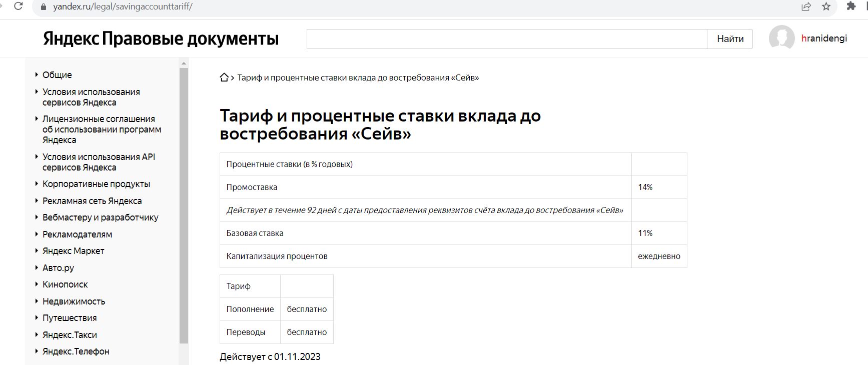The height and width of the screenshot is (365, 868).
Task: Expand Условия использования сервисов Яндекса arrow
Action: pos(37,91)
